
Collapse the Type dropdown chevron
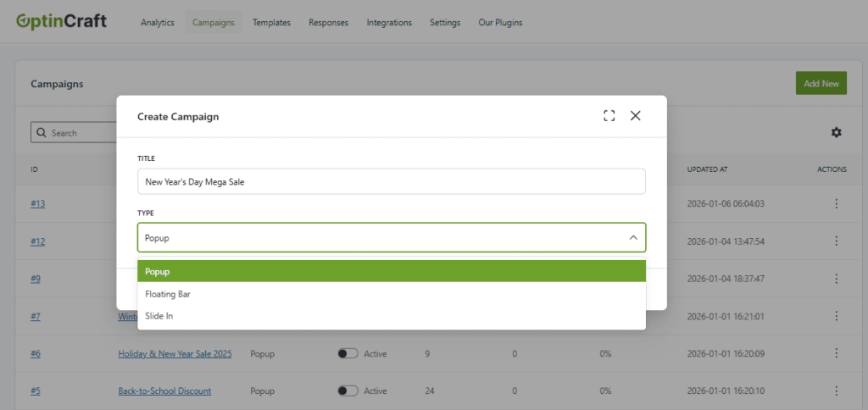[x=633, y=237]
